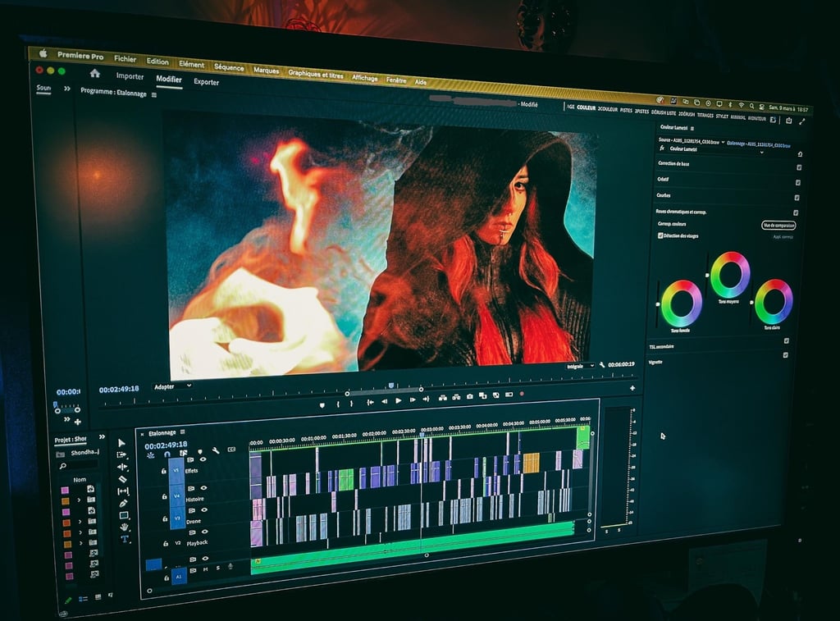Screen dimensions: 840x621
Task: Open the Couleur Lumetri effect dropdown
Action: [x=762, y=153]
